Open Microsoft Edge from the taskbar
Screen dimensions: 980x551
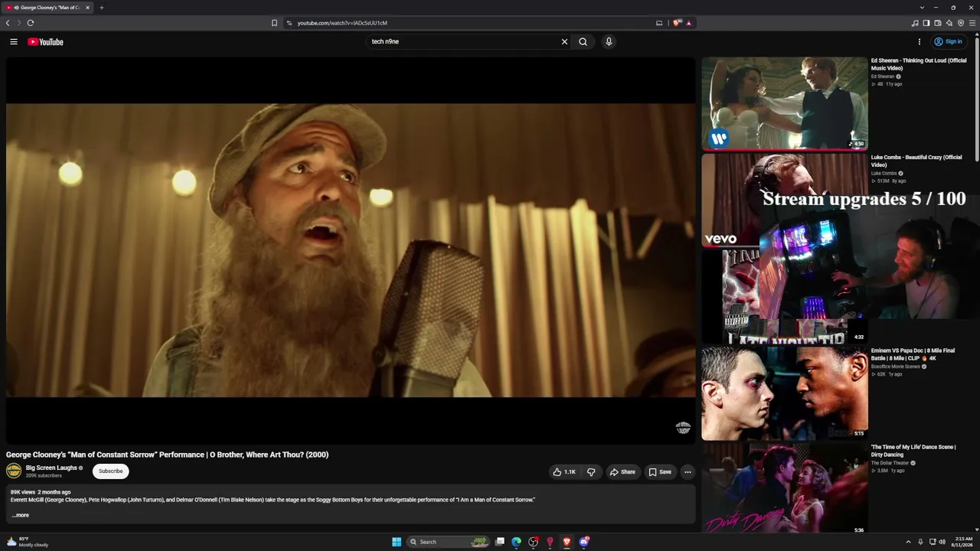pyautogui.click(x=517, y=542)
